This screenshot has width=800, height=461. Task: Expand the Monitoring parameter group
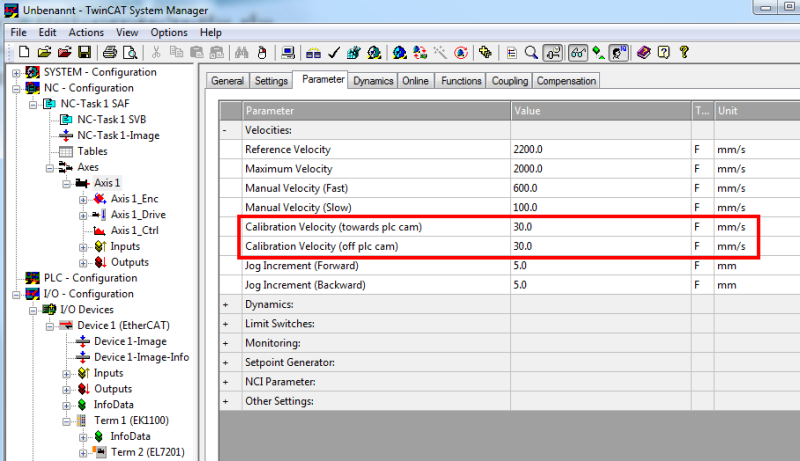(x=226, y=343)
